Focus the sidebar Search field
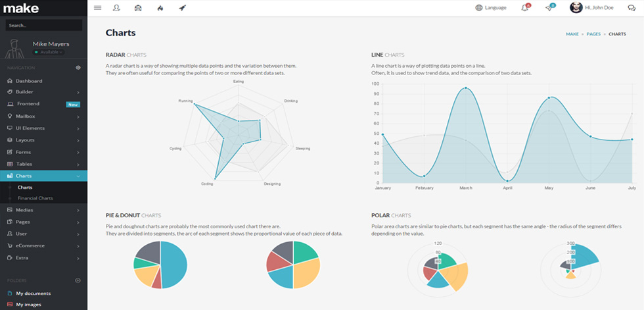The height and width of the screenshot is (310, 644). pos(44,25)
